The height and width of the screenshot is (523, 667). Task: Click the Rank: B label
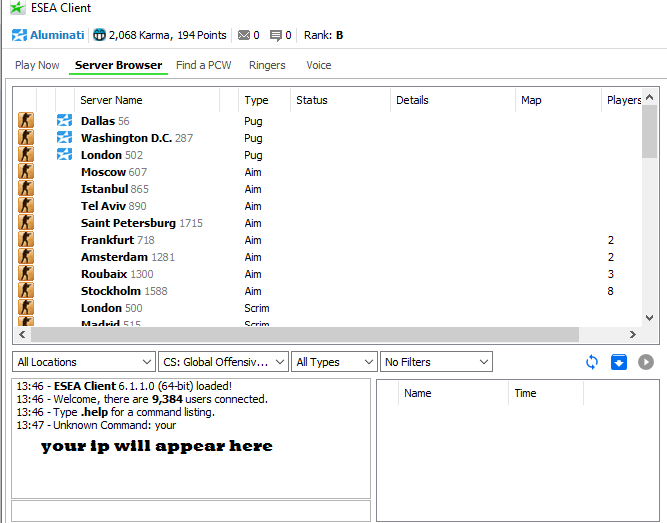click(x=323, y=35)
